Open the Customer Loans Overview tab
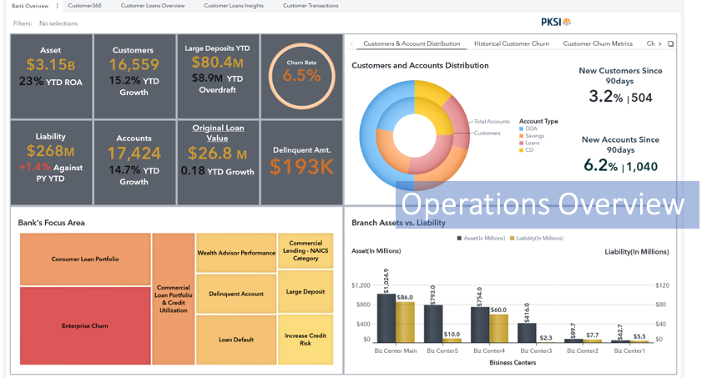Viewport: 702px width, 378px height. (153, 6)
